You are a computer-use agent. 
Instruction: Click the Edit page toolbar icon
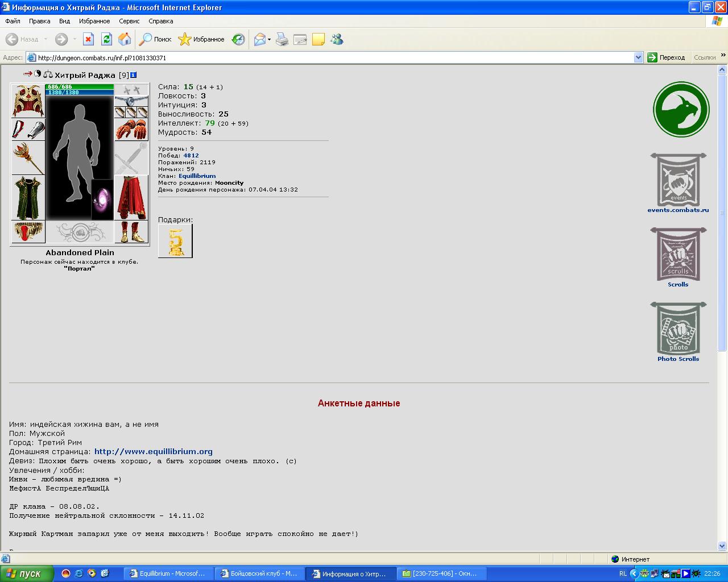[x=300, y=39]
